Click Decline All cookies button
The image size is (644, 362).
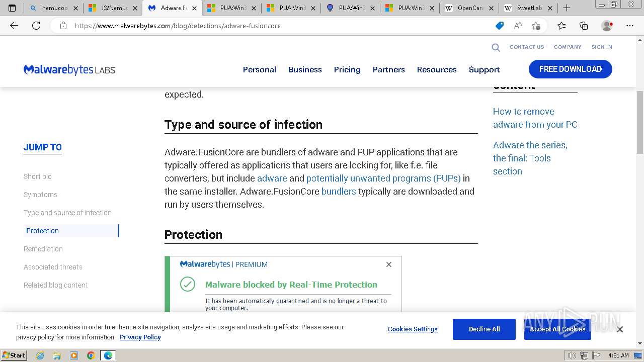pos(484,329)
